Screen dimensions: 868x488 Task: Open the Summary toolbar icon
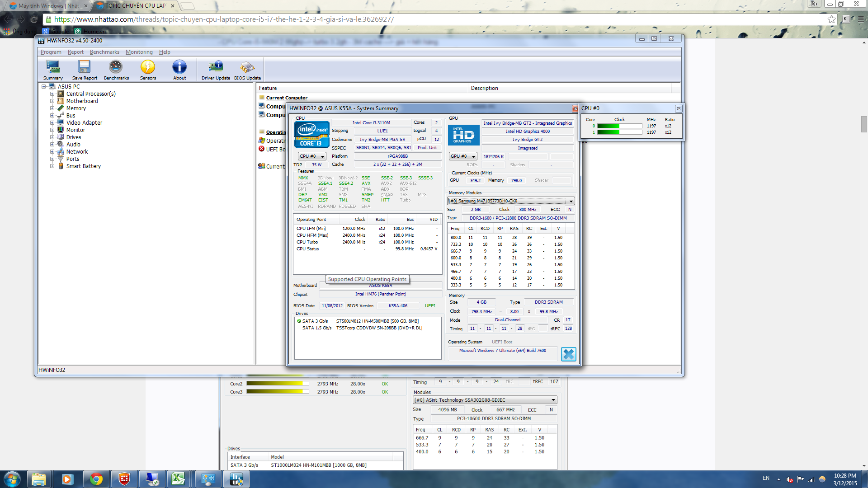[53, 70]
